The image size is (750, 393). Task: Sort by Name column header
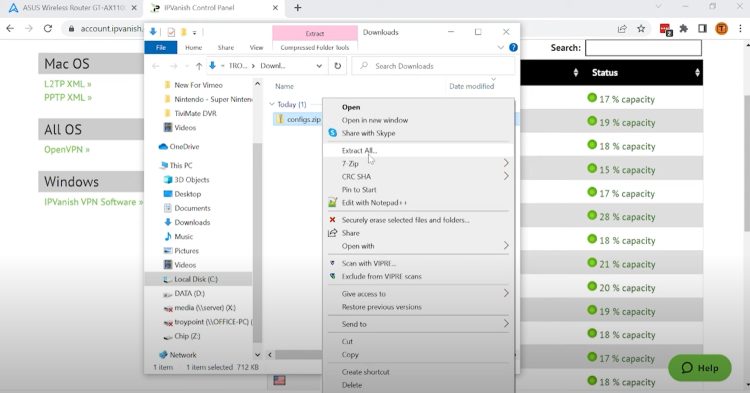point(284,87)
